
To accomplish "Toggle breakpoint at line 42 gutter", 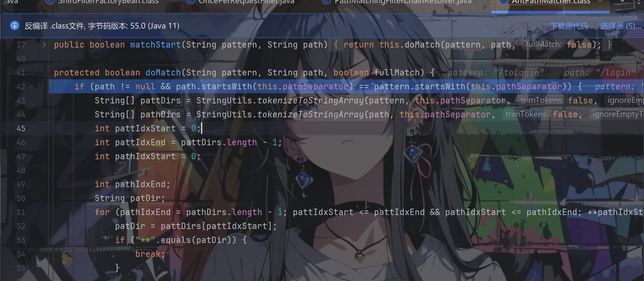I will coord(21,87).
